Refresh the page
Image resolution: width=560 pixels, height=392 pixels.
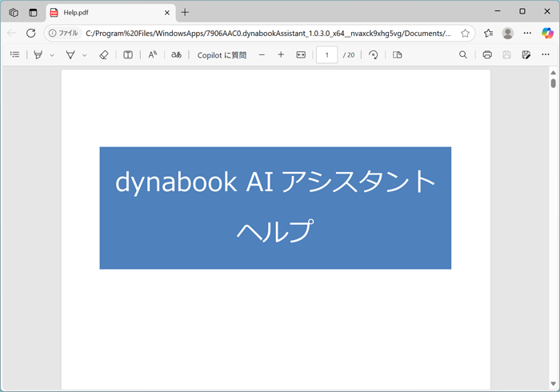[x=31, y=34]
